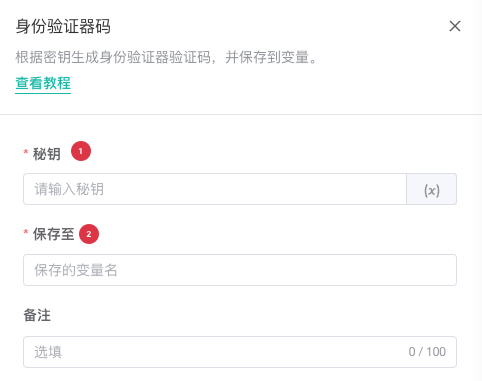
Task: Click red step badge number 1
Action: 81,151
